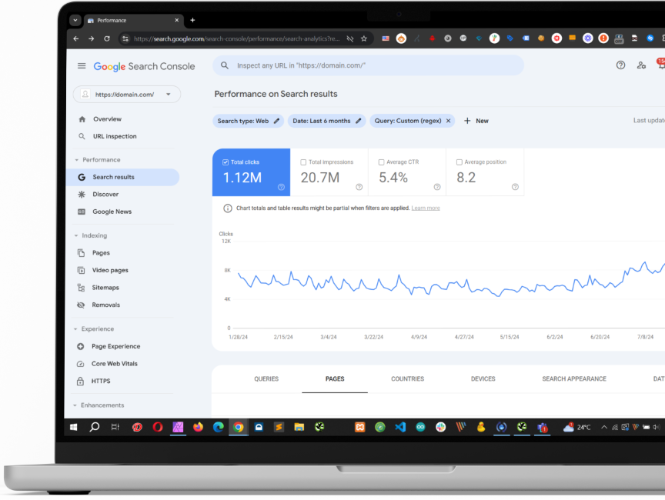665x500 pixels.
Task: Launch Opera from the taskbar
Action: click(158, 427)
